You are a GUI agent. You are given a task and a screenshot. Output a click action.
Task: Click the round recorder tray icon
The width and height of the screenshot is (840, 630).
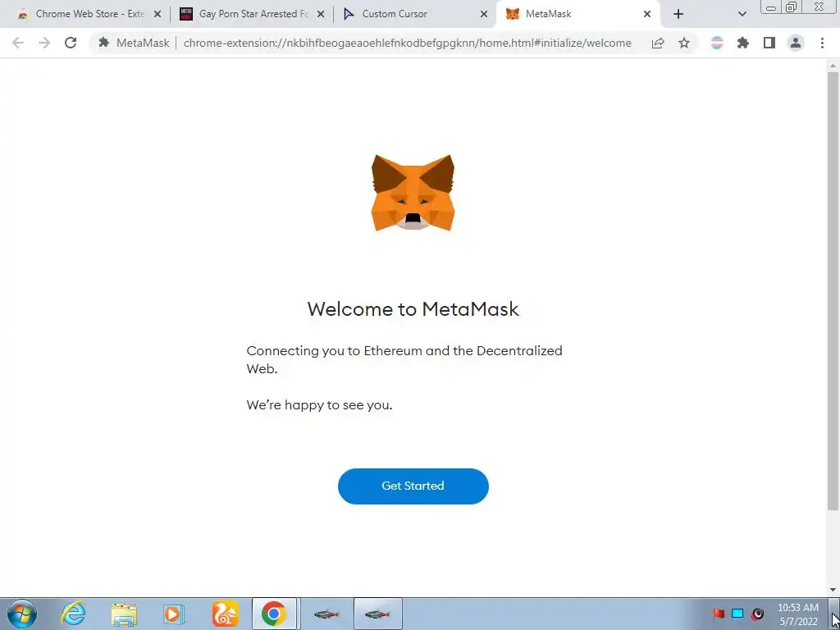757,614
